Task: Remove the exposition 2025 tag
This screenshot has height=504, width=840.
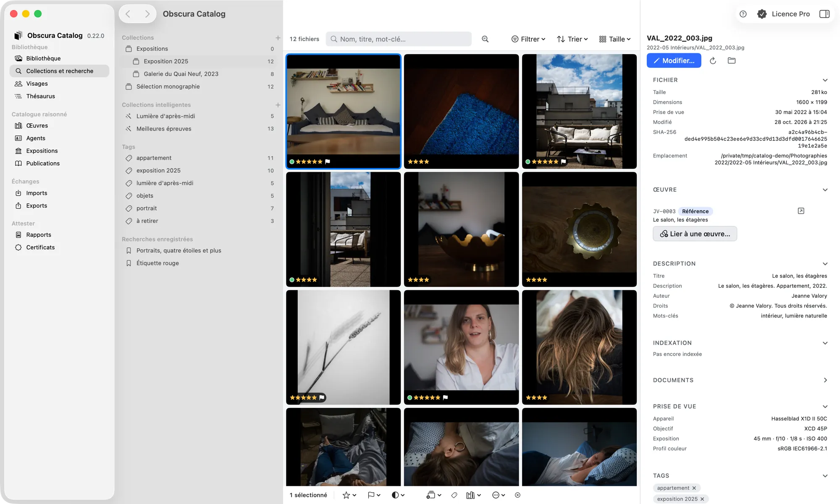Action: tap(702, 499)
